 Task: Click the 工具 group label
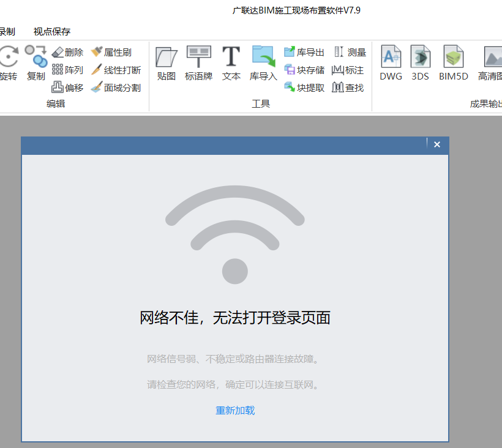tap(261, 103)
